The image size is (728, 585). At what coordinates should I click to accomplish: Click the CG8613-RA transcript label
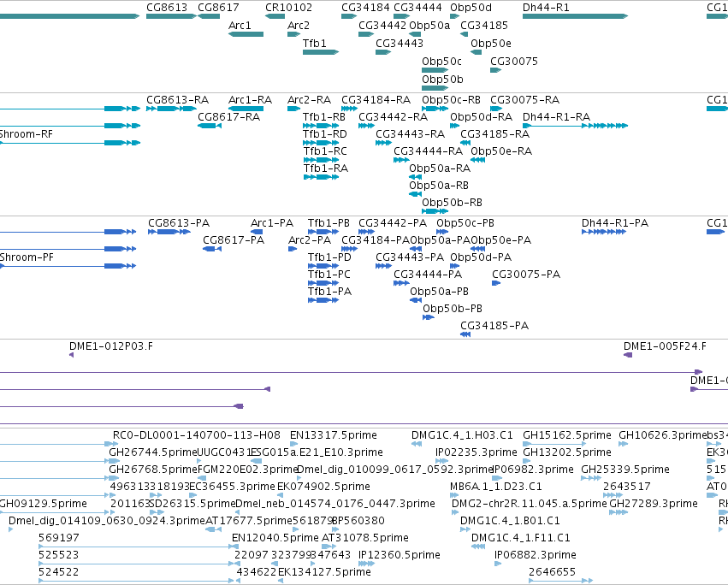click(x=177, y=100)
